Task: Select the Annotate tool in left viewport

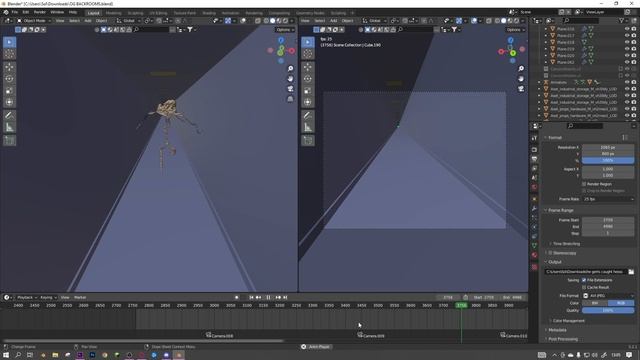Action: (x=9, y=116)
